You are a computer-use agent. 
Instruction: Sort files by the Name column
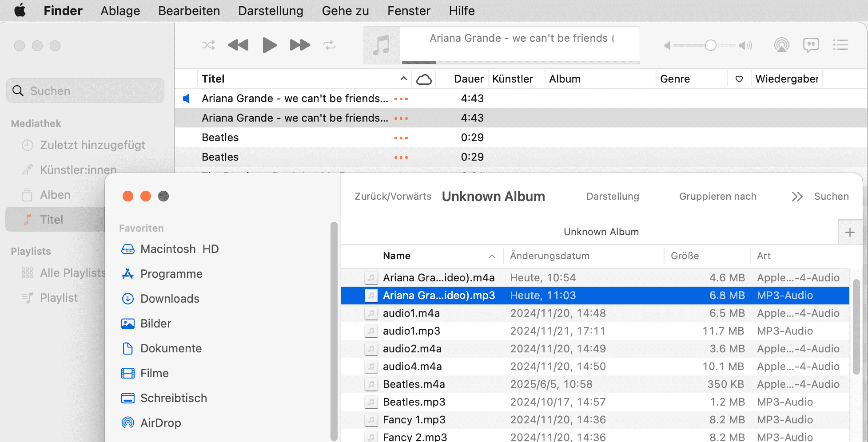click(396, 256)
